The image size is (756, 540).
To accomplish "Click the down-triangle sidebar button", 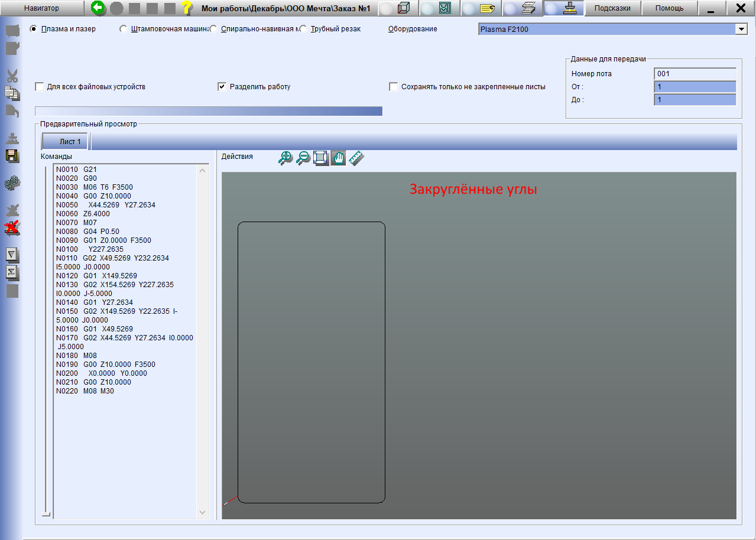I will pyautogui.click(x=12, y=255).
